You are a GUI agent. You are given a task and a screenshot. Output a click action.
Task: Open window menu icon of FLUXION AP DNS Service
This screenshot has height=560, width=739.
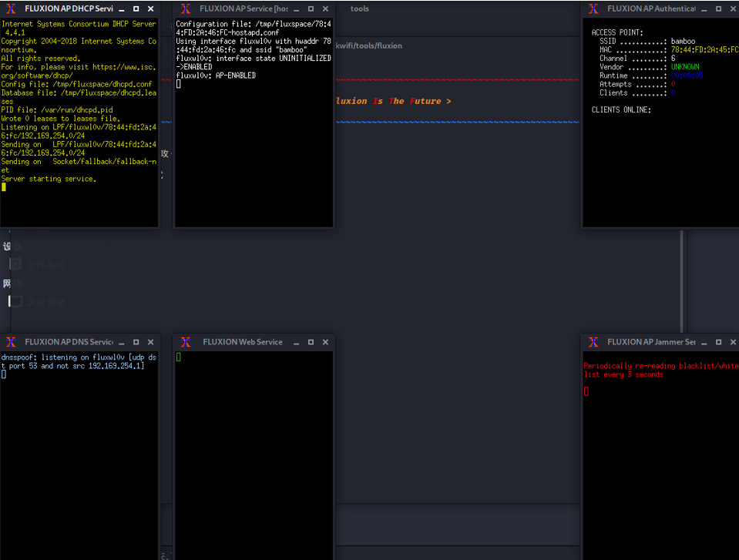click(x=11, y=342)
